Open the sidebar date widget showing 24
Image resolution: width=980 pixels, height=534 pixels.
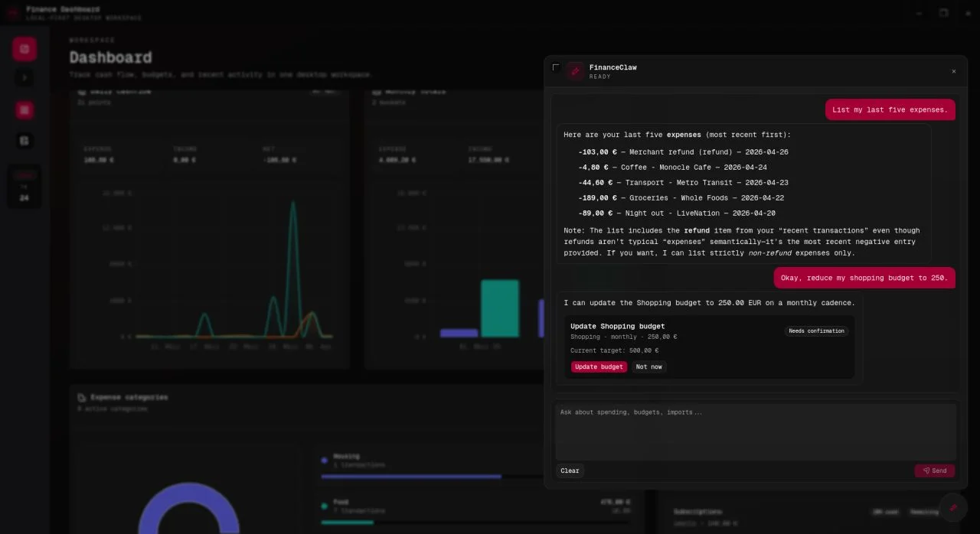(x=24, y=186)
